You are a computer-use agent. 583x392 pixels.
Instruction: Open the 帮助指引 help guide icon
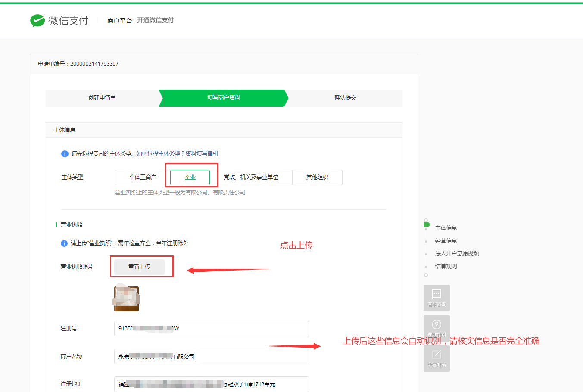436,328
